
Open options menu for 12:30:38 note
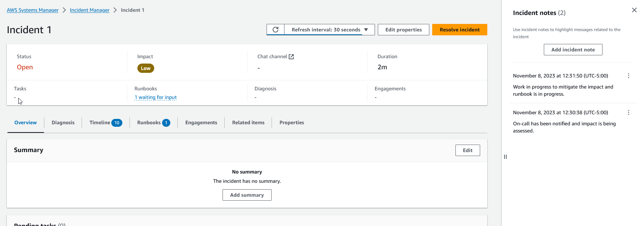628,112
